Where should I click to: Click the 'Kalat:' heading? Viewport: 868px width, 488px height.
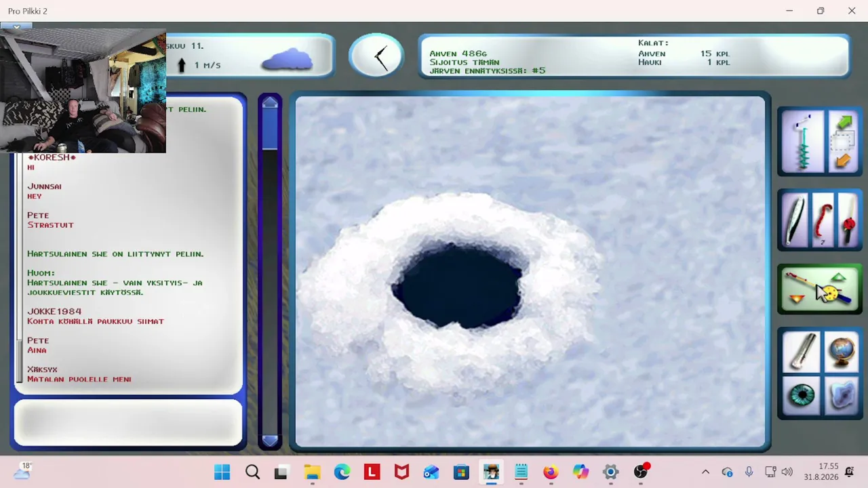pos(653,43)
